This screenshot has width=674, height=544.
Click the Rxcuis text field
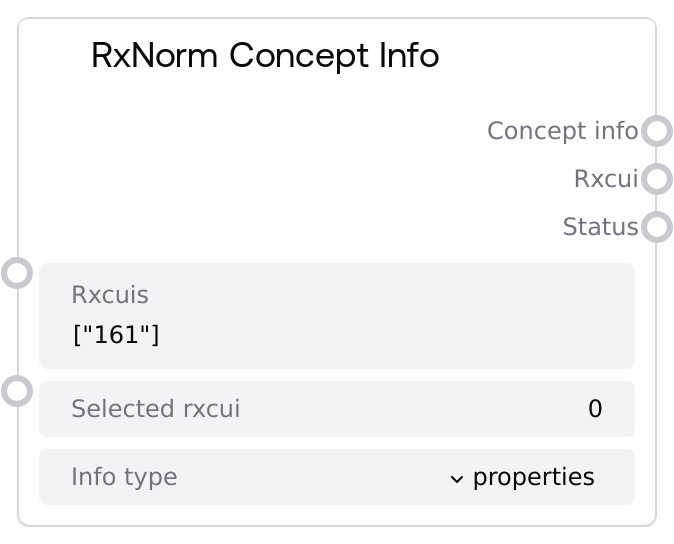coord(336,316)
